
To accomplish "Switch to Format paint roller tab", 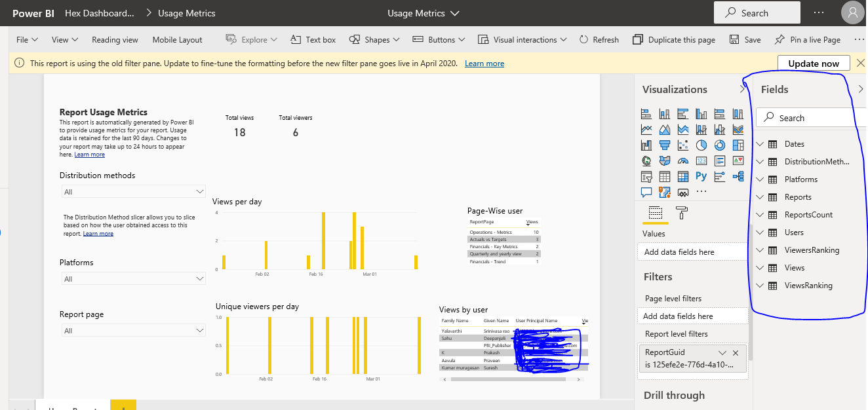I will (x=682, y=212).
